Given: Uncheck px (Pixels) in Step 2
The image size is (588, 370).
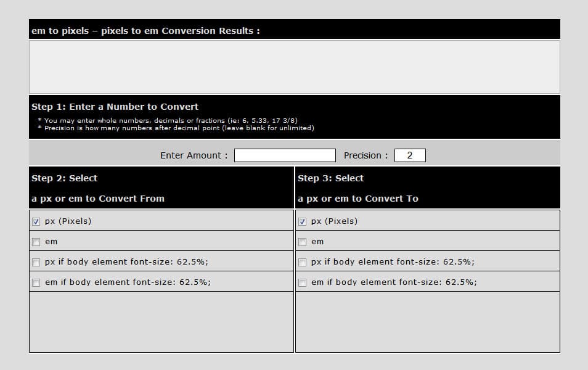Looking at the screenshot, I should [x=35, y=220].
